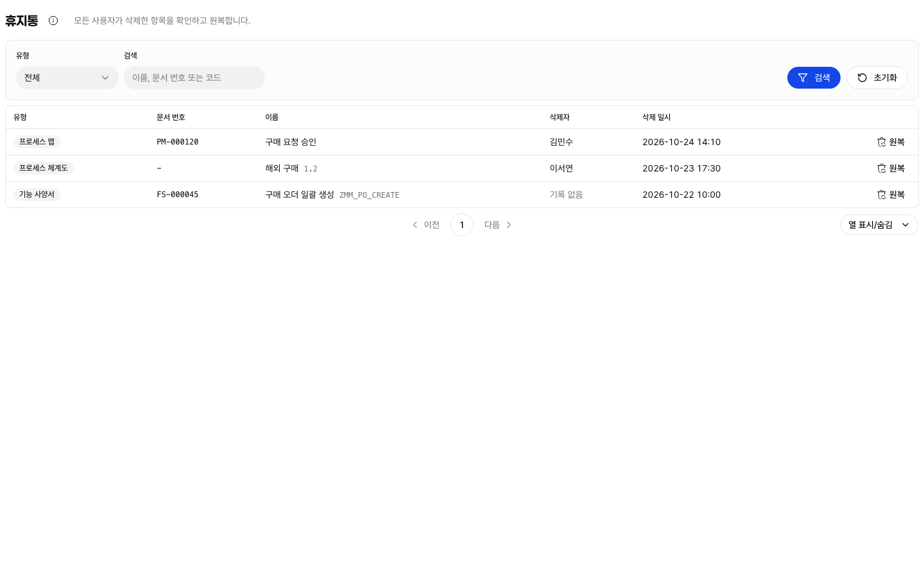Click the 문서 번호 column header

tap(171, 118)
